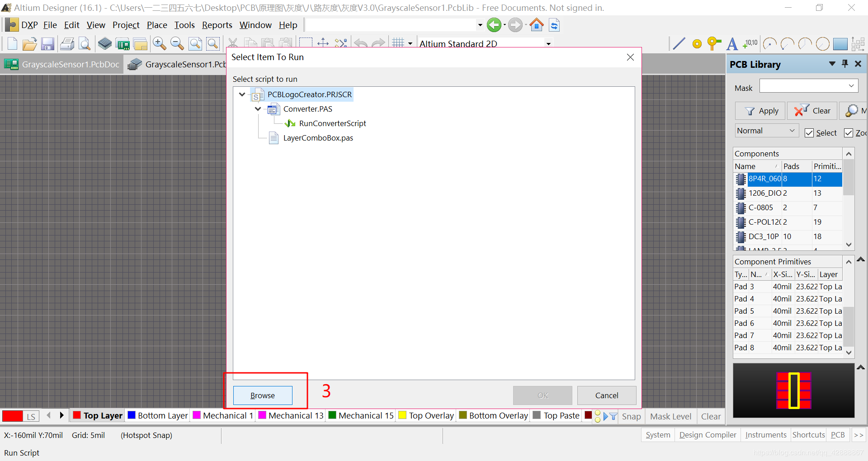Image resolution: width=868 pixels, height=461 pixels.
Task: Click the footprint preview thumbnail
Action: point(793,390)
